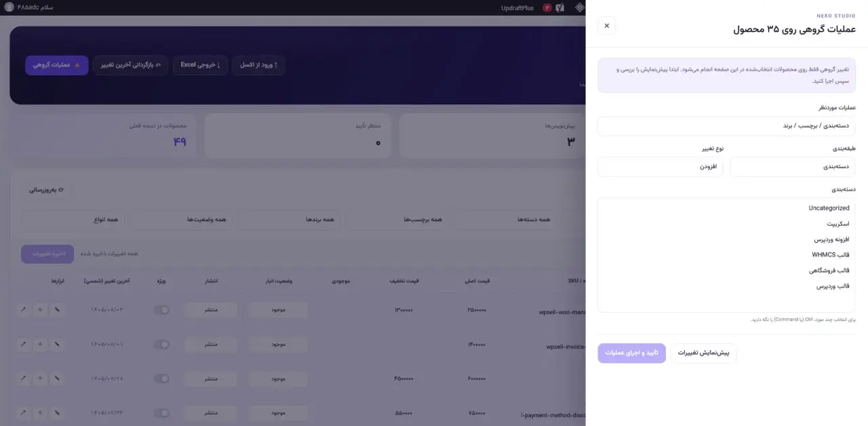This screenshot has width=868, height=426.
Task: Click the خروجی Excel export button
Action: point(200,65)
